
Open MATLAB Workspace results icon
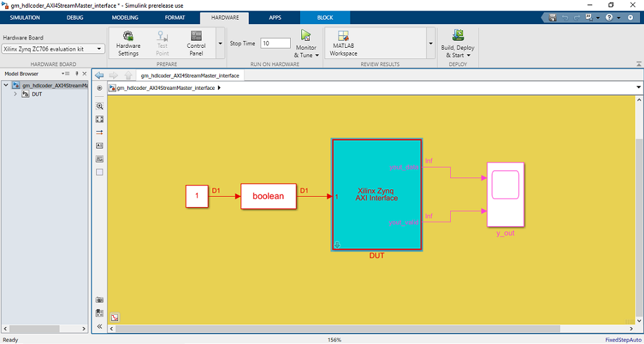pyautogui.click(x=343, y=36)
